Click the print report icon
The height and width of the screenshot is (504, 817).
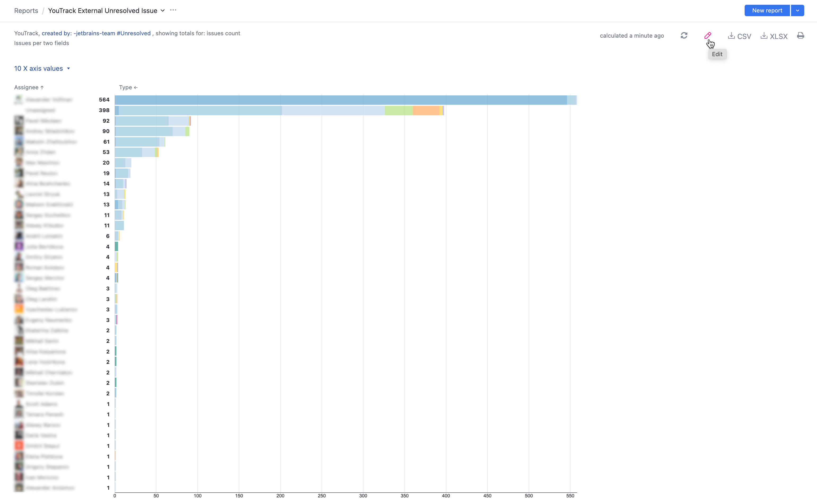point(800,35)
